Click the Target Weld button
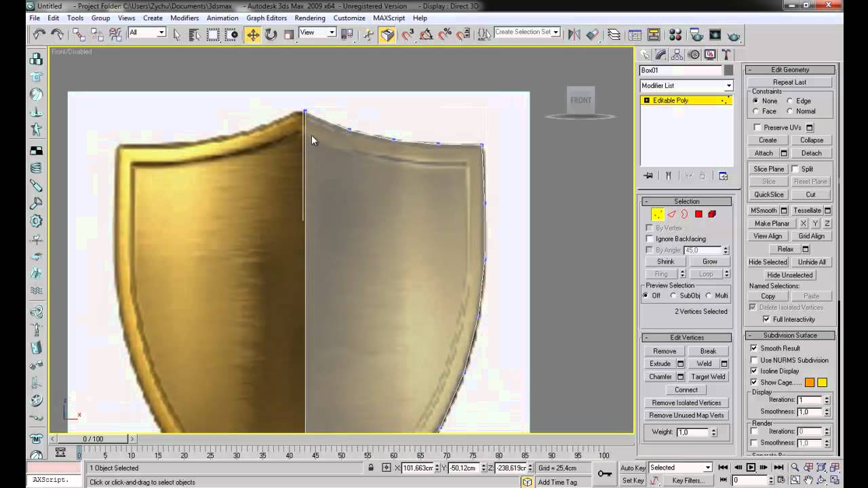Image resolution: width=868 pixels, height=488 pixels. click(708, 377)
